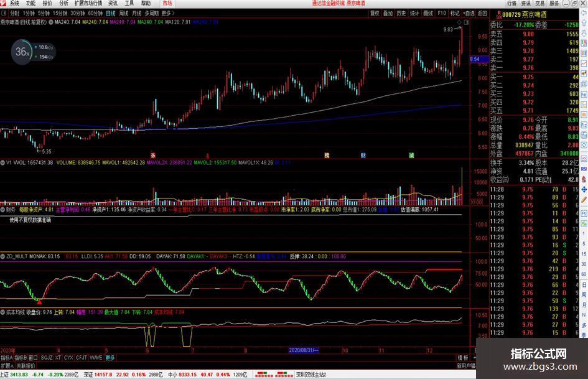The image size is (588, 379).
Task: Open the 扩展市场行情 menu
Action: point(88,3)
